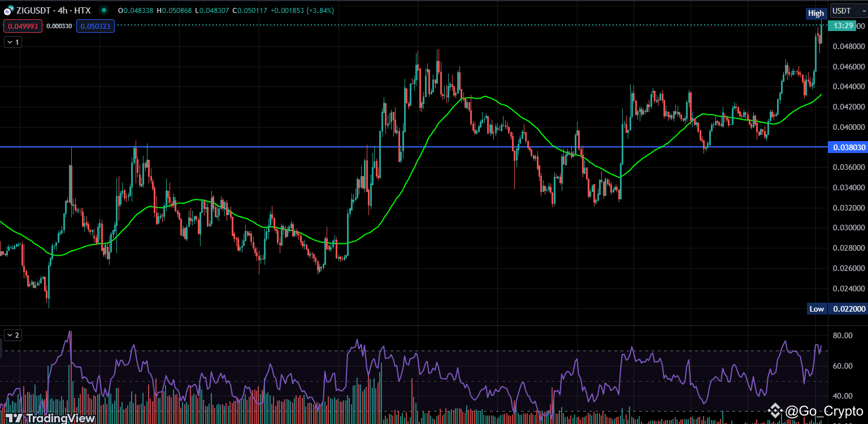Click the 0.030000 price axis label
The image size is (868, 424).
[849, 228]
